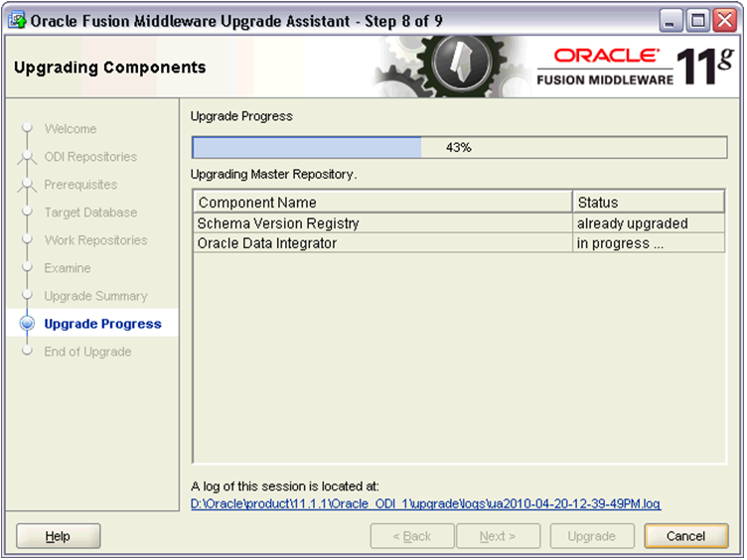747x560 pixels.
Task: Select the Schema Version Registry row
Action: coord(459,223)
